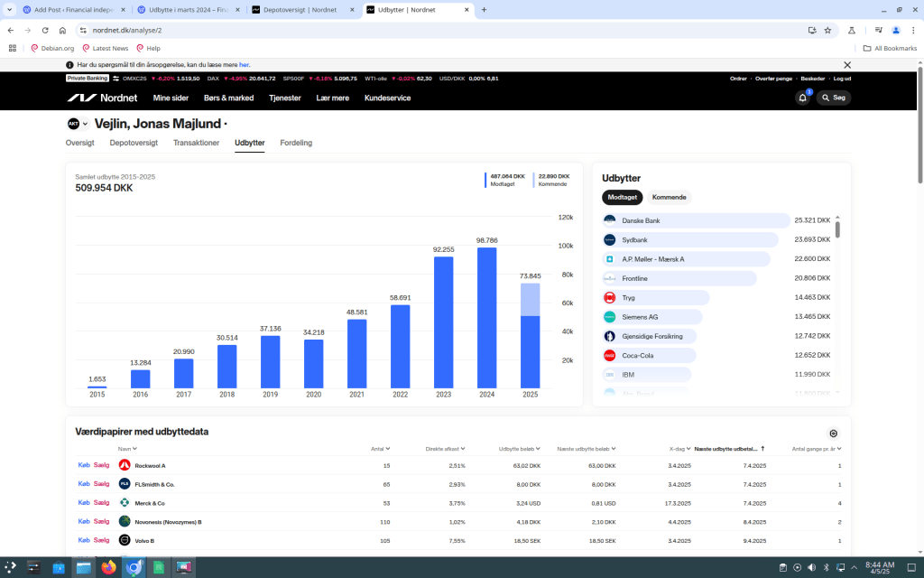Screen dimensions: 924x578
Task: Switch to the Transaktioner tab
Action: [196, 143]
